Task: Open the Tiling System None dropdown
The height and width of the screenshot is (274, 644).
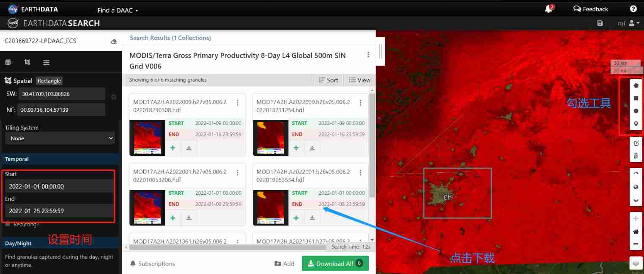Action: click(x=60, y=138)
